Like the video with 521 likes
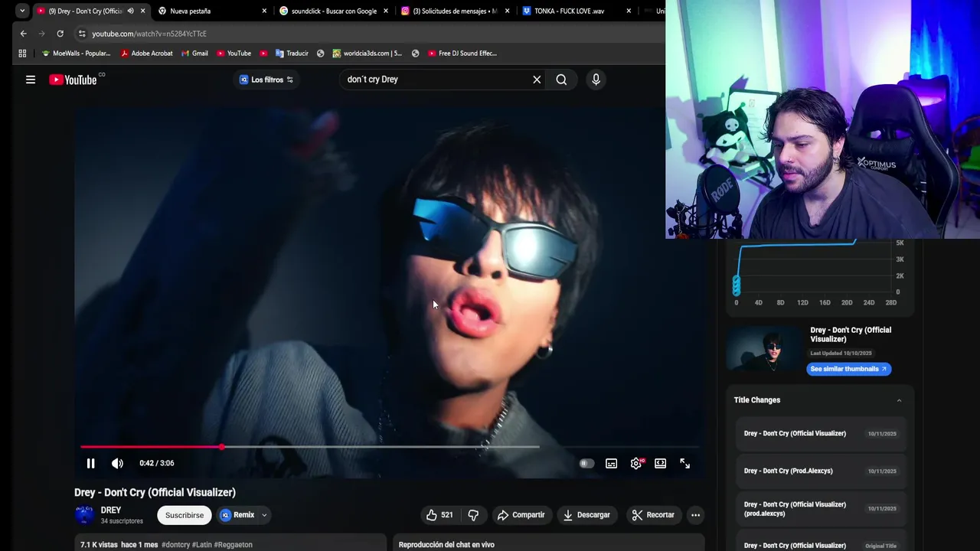 (x=439, y=515)
